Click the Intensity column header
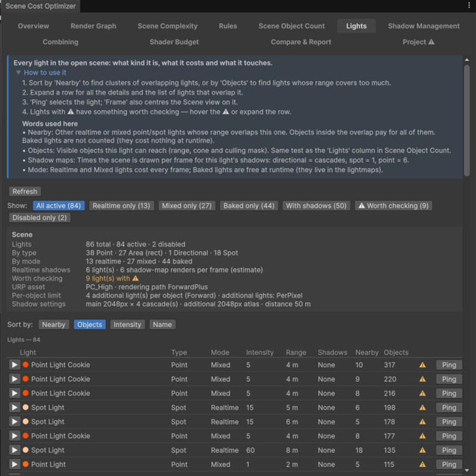Screen dimensions: 476x476 pyautogui.click(x=259, y=352)
